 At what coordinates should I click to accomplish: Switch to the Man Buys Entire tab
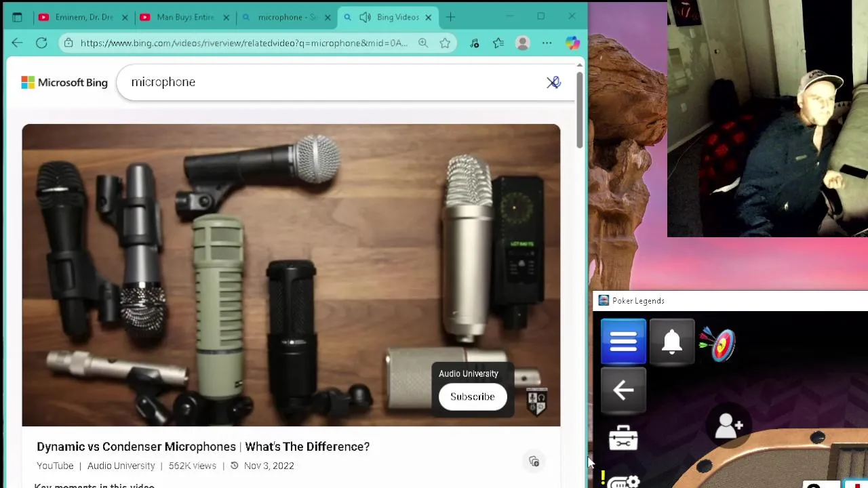click(184, 17)
